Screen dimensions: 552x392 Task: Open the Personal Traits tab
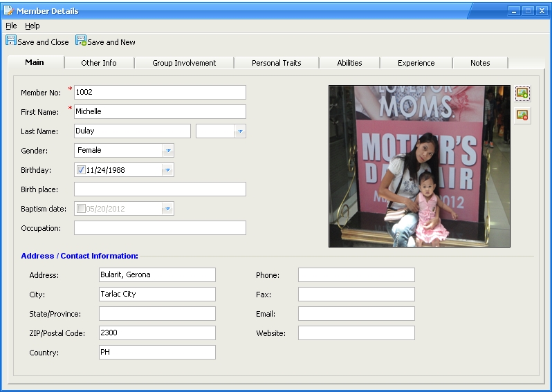(277, 63)
